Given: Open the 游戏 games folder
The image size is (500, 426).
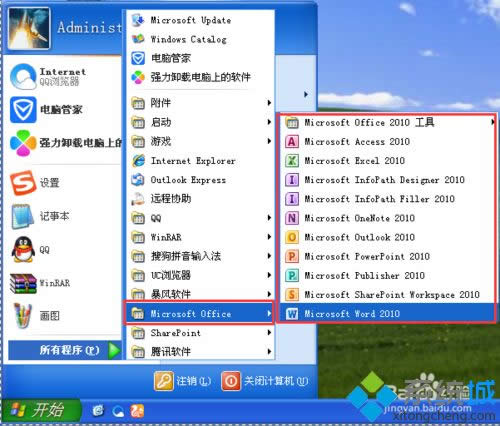Looking at the screenshot, I should click(x=200, y=142).
